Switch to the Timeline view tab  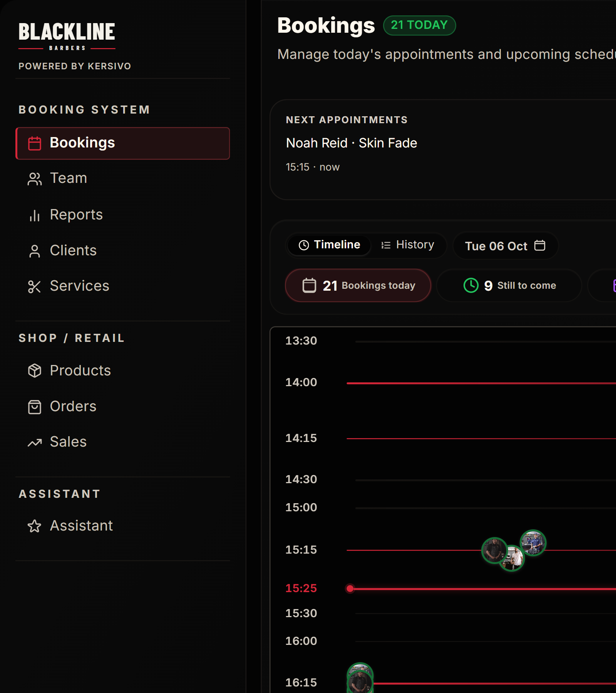(x=330, y=245)
